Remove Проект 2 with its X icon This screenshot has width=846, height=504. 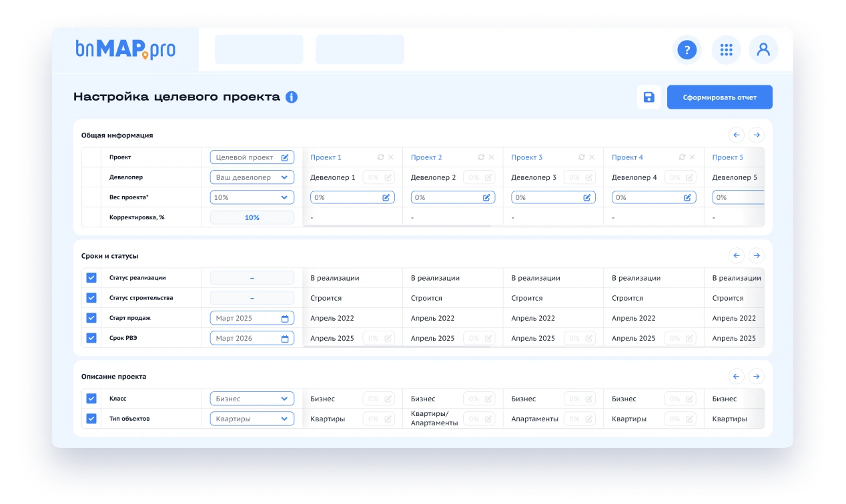(x=492, y=157)
